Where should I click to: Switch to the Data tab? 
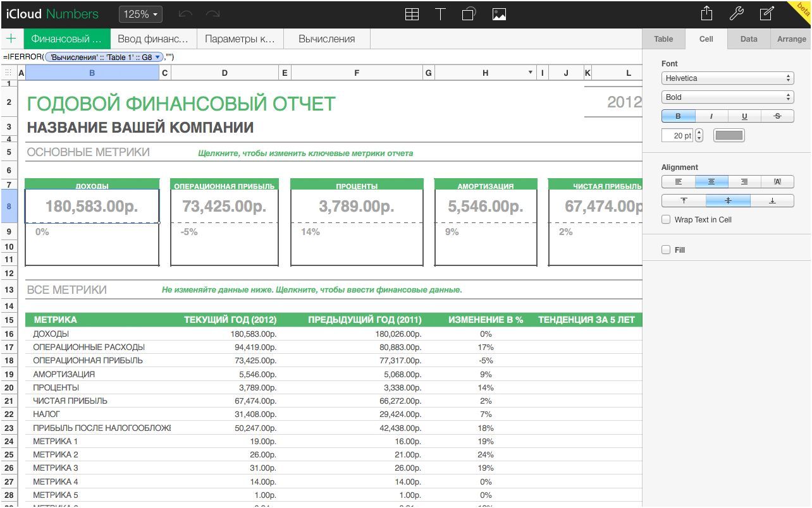[x=747, y=39]
